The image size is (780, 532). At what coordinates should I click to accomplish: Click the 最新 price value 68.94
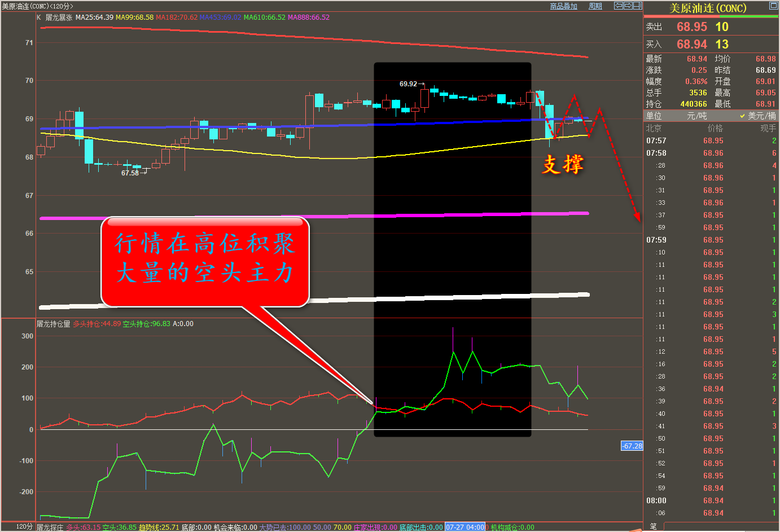point(697,59)
